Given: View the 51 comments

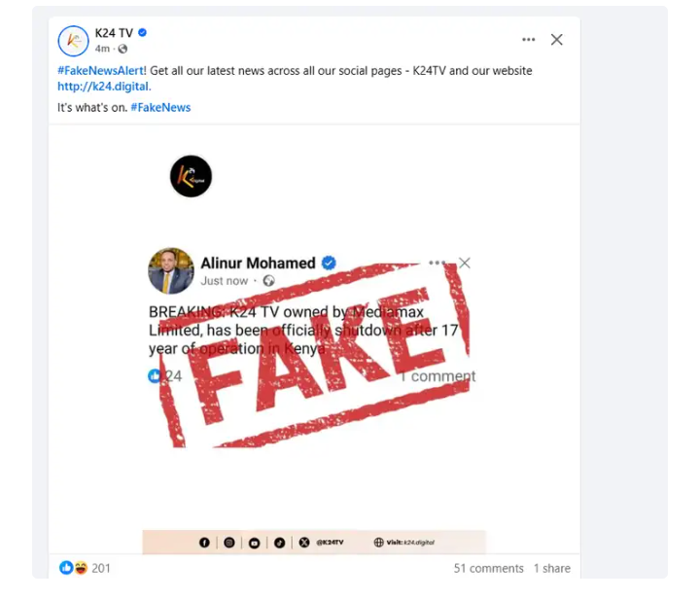Looking at the screenshot, I should tap(488, 568).
